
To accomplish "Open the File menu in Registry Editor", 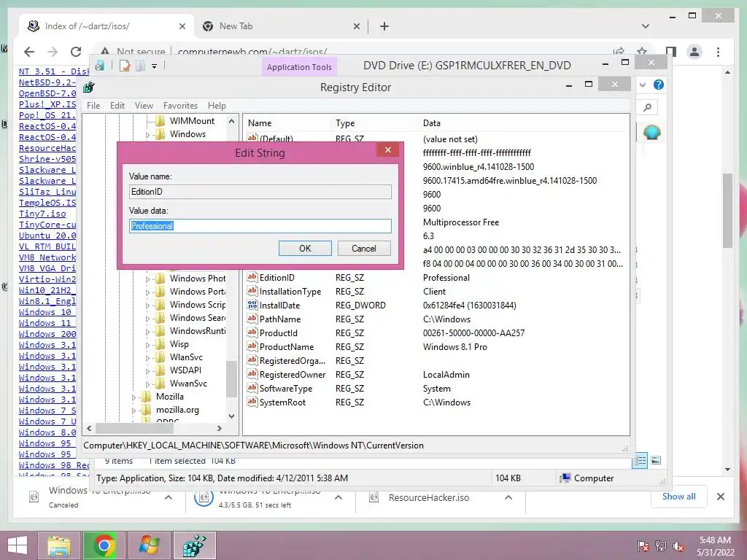I will tap(93, 106).
